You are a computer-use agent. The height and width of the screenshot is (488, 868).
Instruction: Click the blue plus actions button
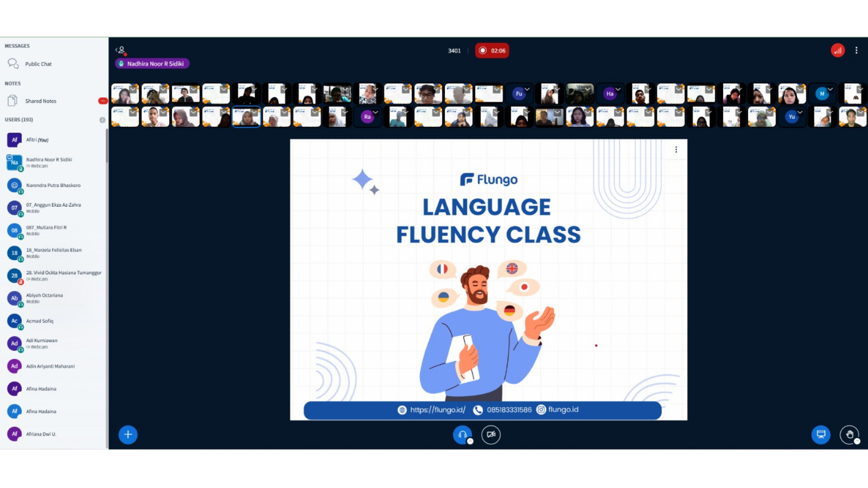click(128, 435)
